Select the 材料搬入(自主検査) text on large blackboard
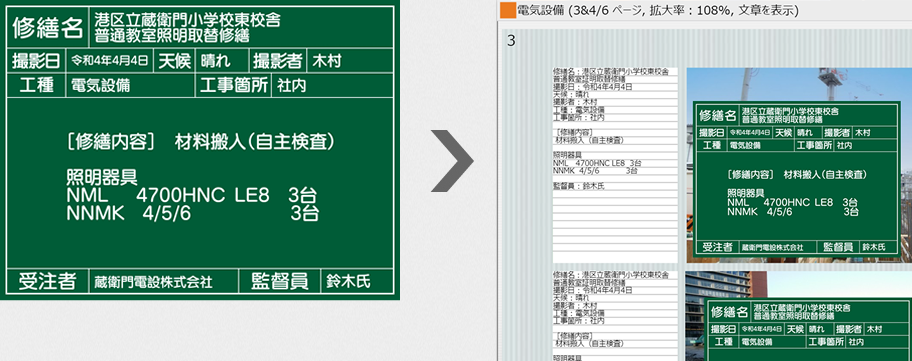Viewport: 912px width, 361px height. pos(255,142)
